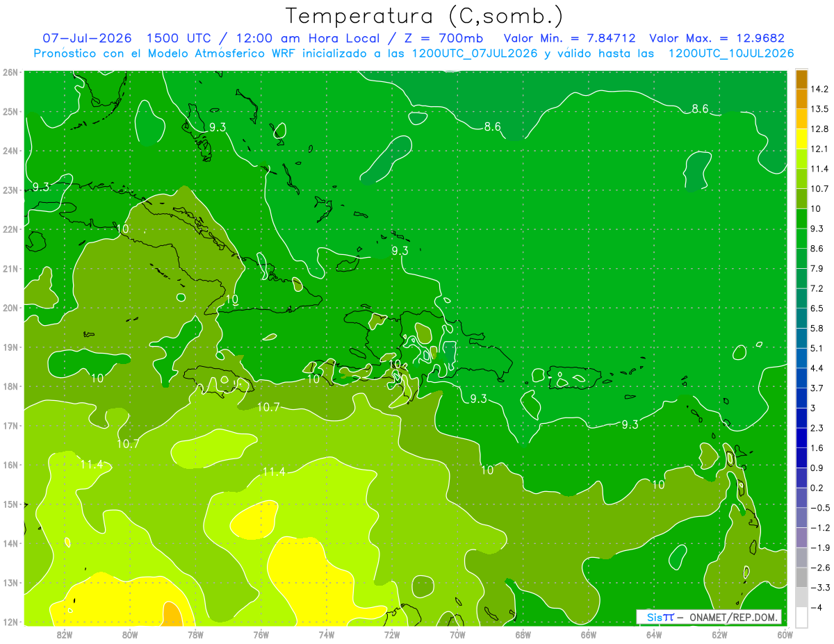Click the legend value "-2.6"
The image size is (834, 644).
pyautogui.click(x=819, y=568)
